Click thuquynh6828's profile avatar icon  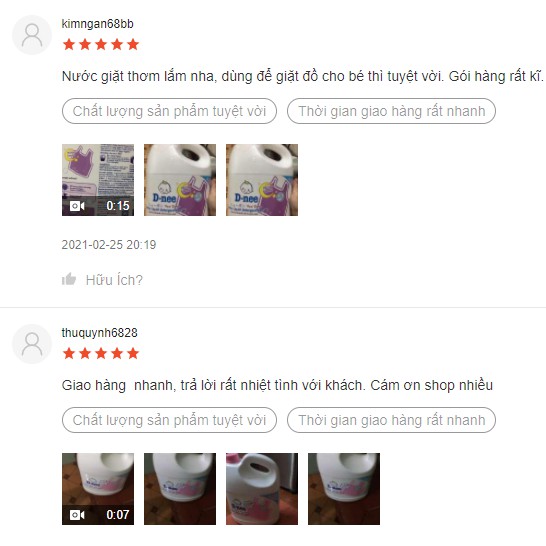(x=32, y=344)
